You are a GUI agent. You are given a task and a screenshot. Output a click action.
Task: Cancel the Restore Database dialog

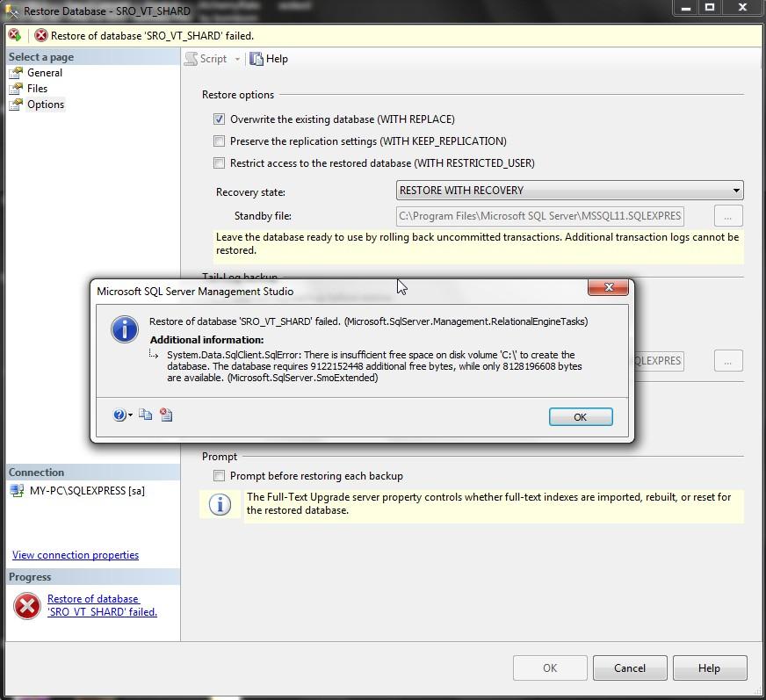click(630, 668)
